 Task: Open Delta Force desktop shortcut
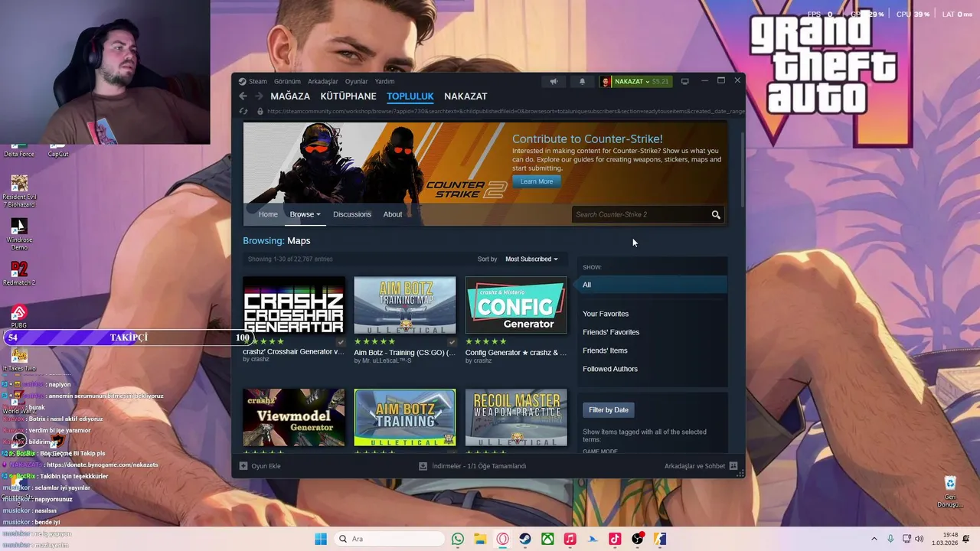(x=19, y=150)
